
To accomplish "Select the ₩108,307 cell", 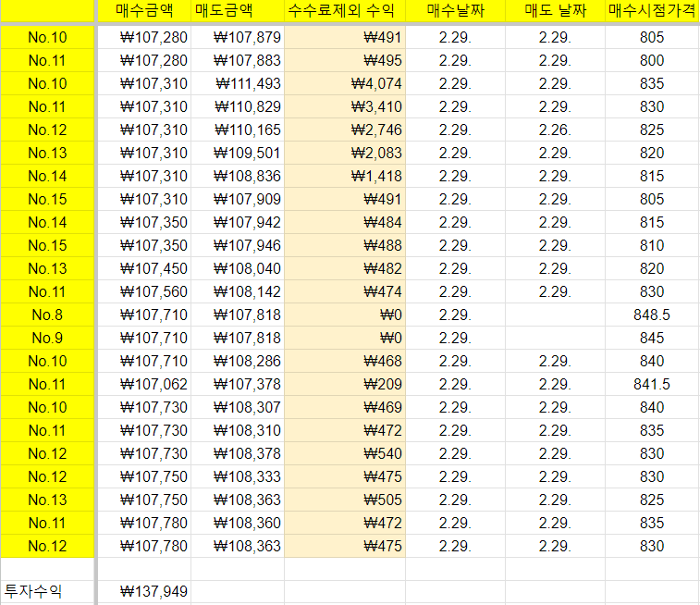I will (x=238, y=407).
